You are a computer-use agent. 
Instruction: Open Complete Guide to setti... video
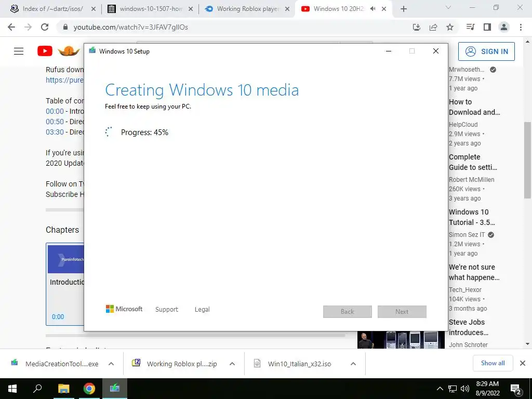473,162
